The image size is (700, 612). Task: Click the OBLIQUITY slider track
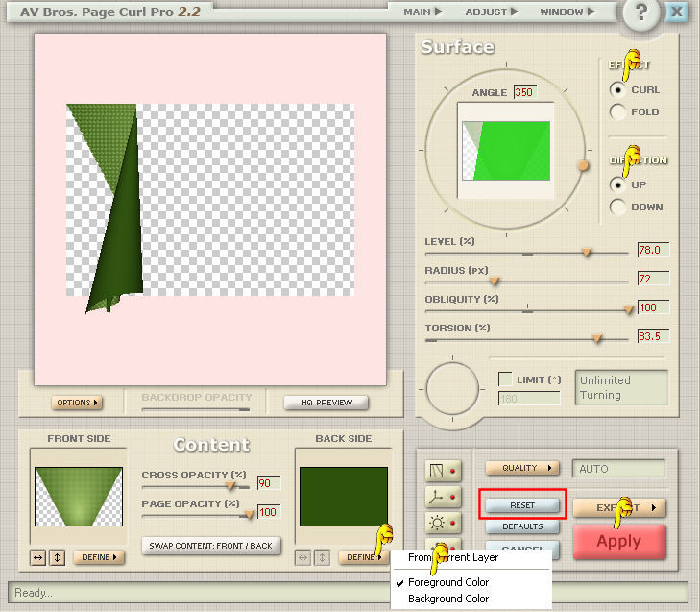click(x=527, y=311)
